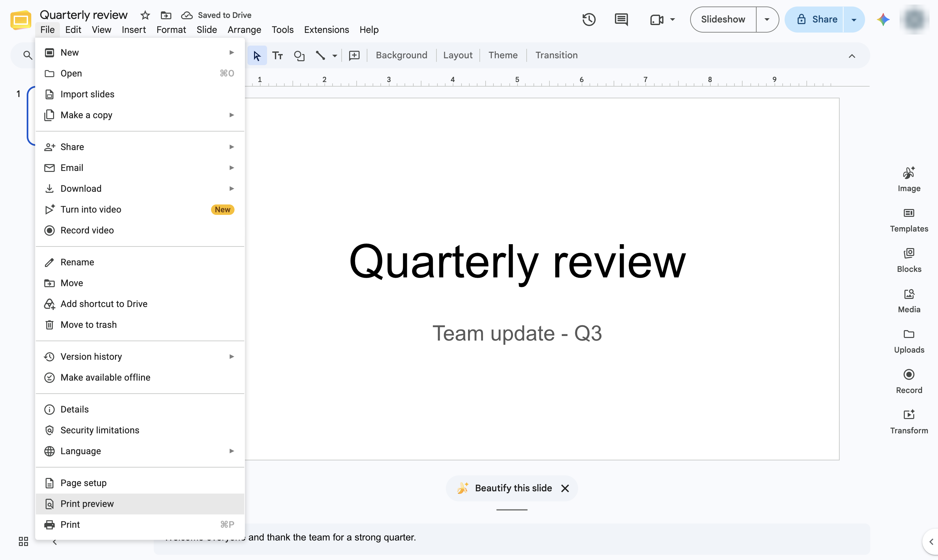Choose Print preview in File menu

coord(140,504)
